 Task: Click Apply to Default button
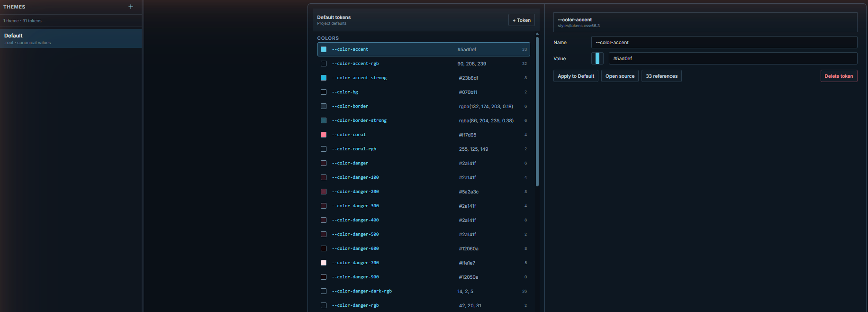(576, 76)
